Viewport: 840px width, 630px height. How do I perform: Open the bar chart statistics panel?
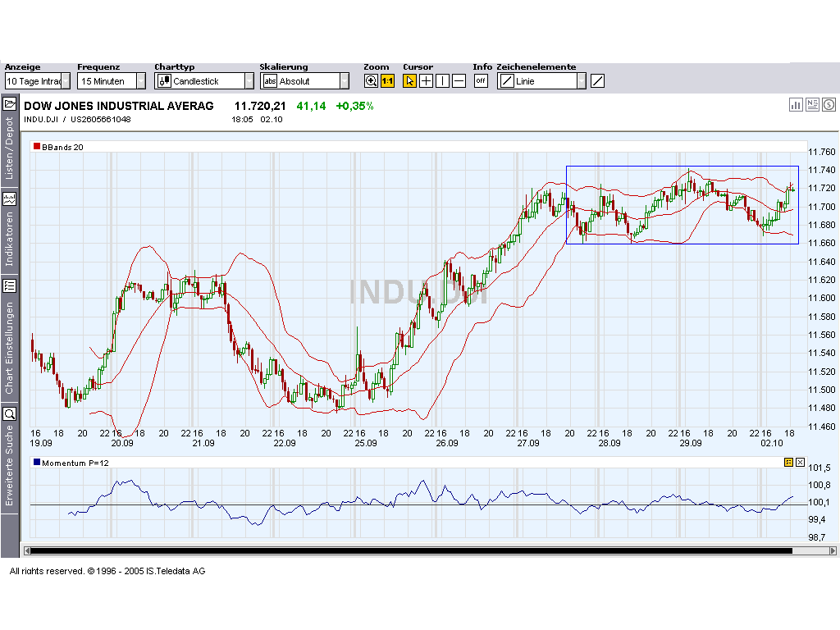(x=796, y=105)
